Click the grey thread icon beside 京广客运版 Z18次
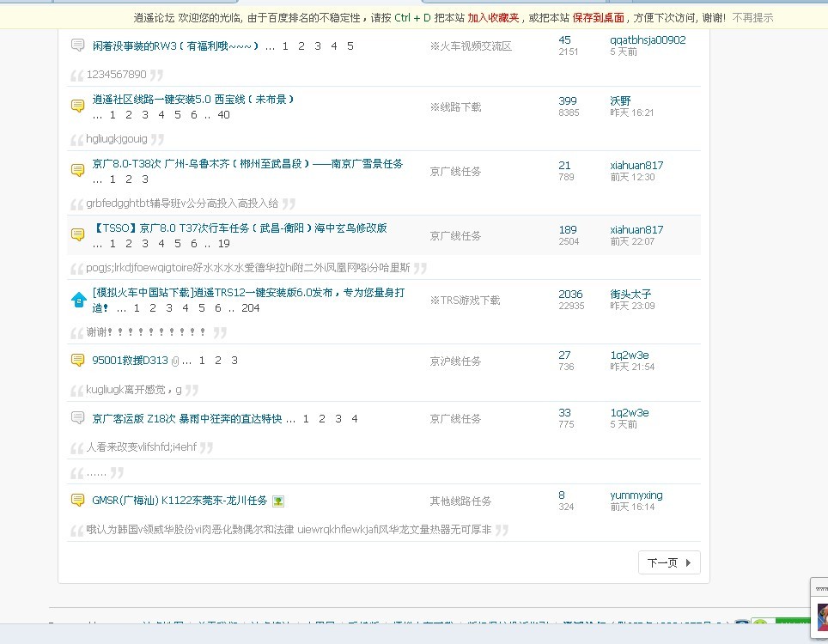The height and width of the screenshot is (644, 828). coord(78,418)
